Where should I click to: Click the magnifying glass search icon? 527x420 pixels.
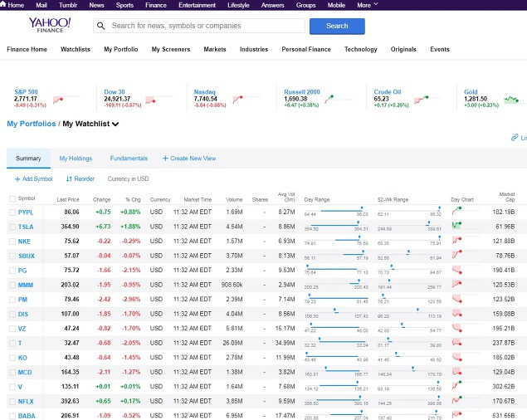[100, 26]
